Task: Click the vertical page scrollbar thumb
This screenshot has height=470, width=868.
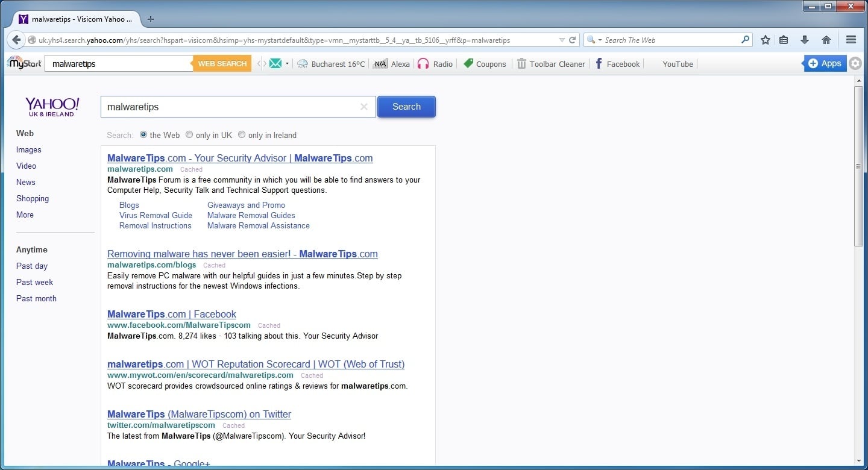Action: coord(858,166)
